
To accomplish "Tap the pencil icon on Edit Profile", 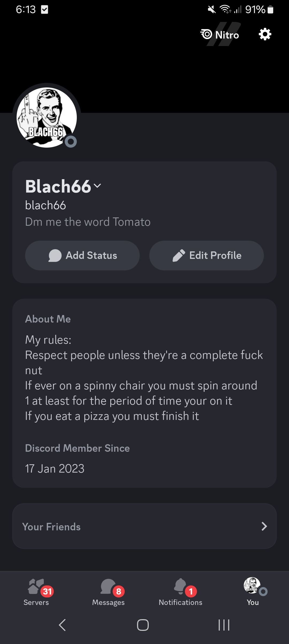I will click(x=179, y=255).
